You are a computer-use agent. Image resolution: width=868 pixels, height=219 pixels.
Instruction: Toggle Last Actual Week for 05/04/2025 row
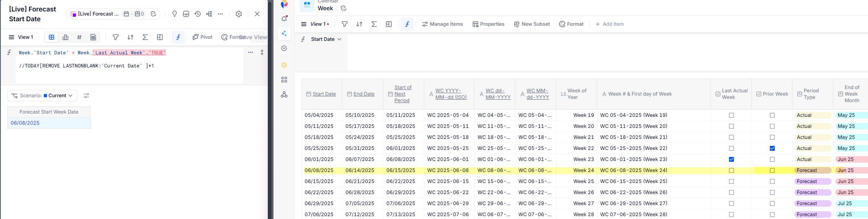pos(731,115)
